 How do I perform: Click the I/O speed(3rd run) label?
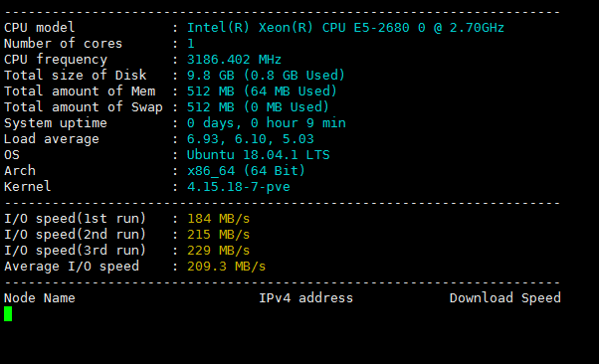click(76, 251)
